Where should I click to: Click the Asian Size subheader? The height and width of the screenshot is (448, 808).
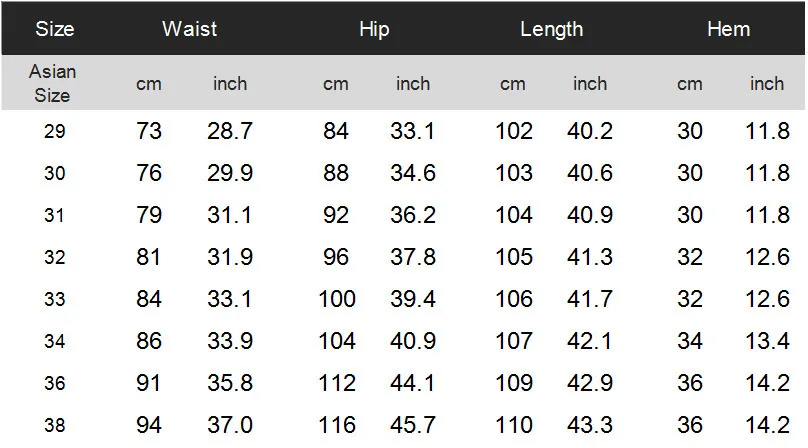point(53,83)
